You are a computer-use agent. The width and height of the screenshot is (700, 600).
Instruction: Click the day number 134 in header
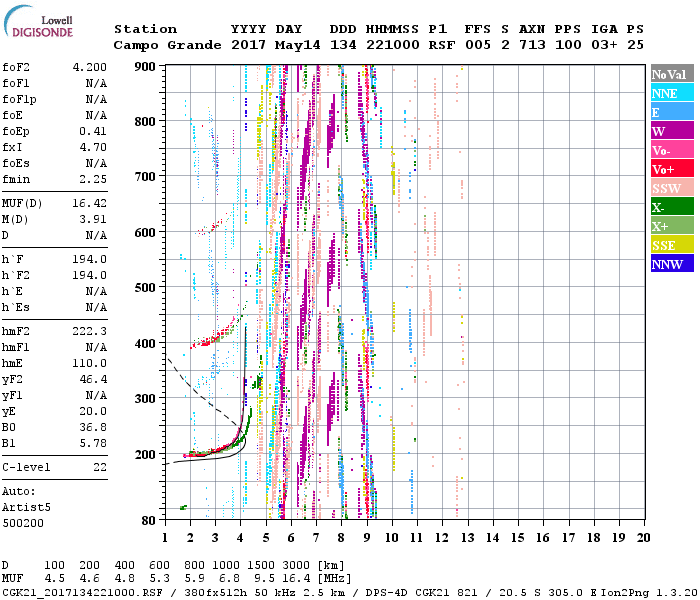pos(343,45)
